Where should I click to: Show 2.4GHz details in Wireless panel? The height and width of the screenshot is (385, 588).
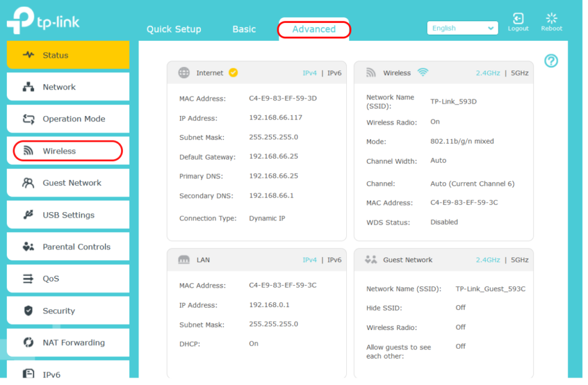pyautogui.click(x=488, y=73)
